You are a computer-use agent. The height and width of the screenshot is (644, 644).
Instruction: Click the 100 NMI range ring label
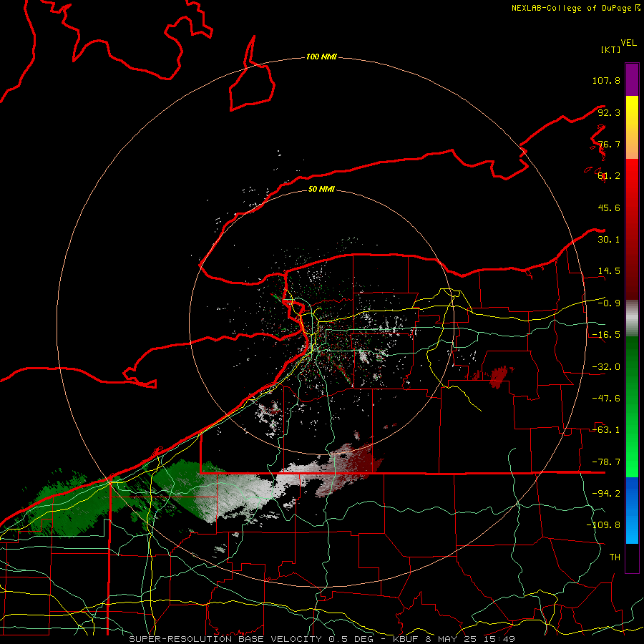point(321,57)
